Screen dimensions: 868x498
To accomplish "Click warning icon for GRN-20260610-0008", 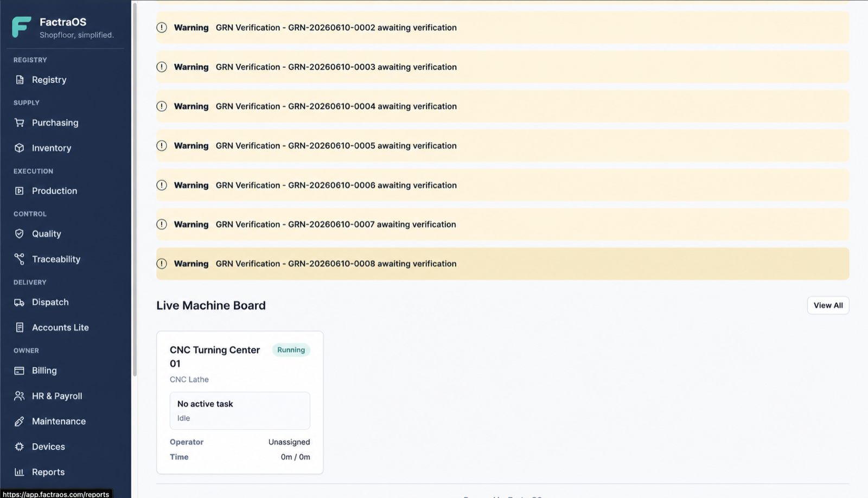I will (162, 264).
